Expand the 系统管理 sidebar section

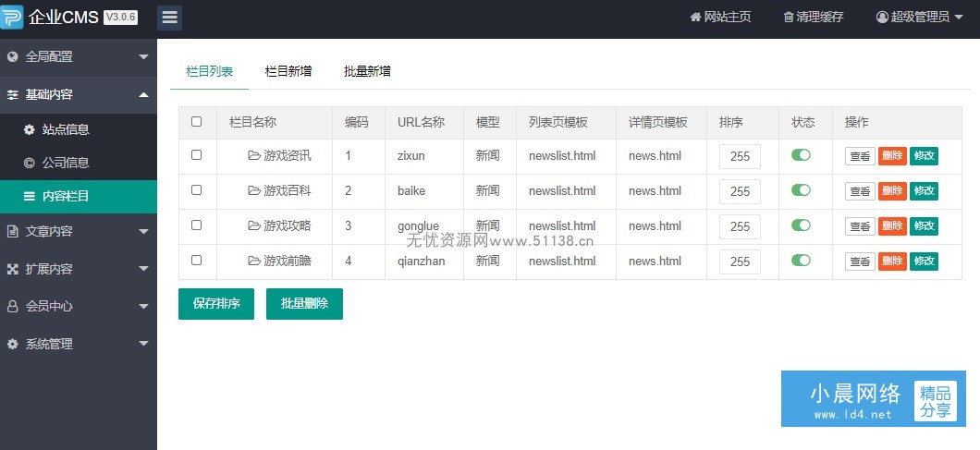pyautogui.click(x=79, y=344)
